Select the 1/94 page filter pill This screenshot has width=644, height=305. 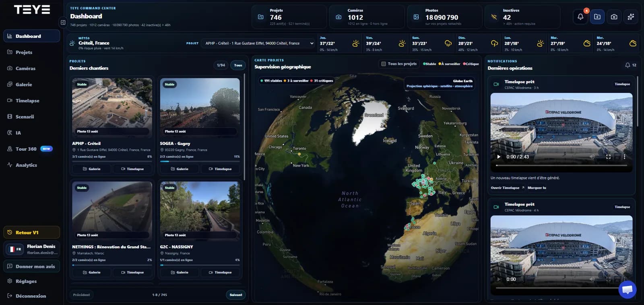221,65
